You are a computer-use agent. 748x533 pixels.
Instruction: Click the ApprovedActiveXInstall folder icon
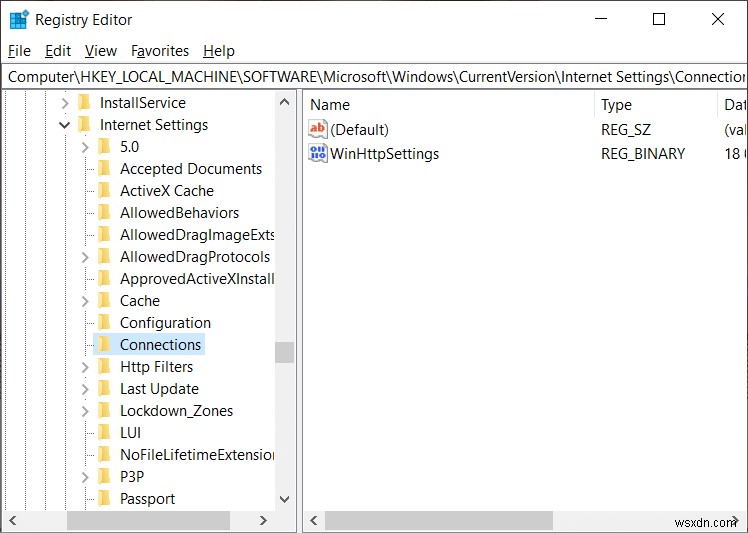(104, 278)
